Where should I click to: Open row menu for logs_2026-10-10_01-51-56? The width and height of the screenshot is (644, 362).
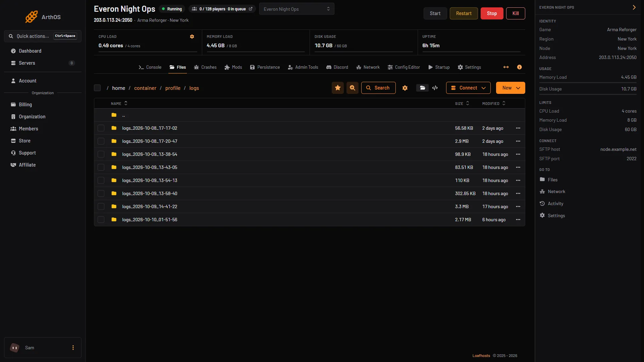pyautogui.click(x=518, y=220)
